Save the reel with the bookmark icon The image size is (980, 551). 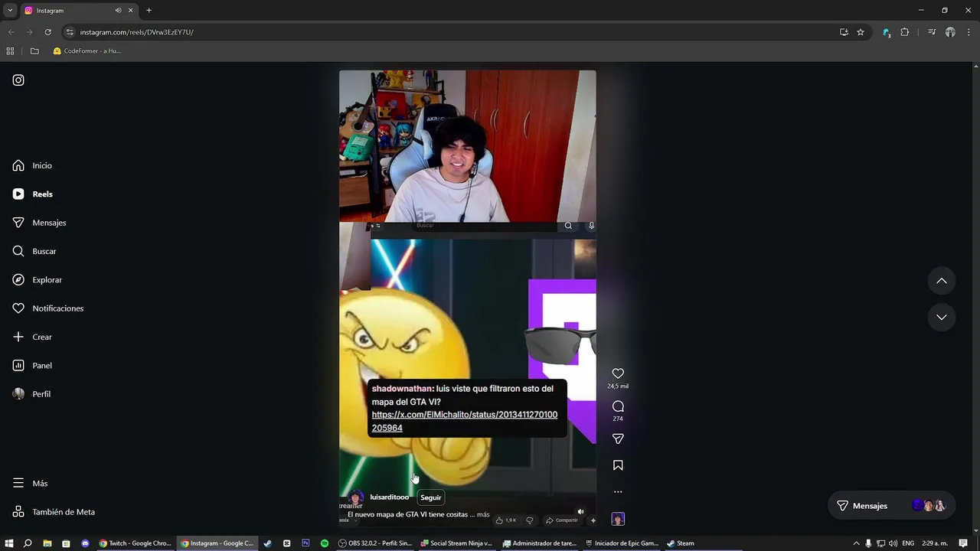tap(618, 465)
